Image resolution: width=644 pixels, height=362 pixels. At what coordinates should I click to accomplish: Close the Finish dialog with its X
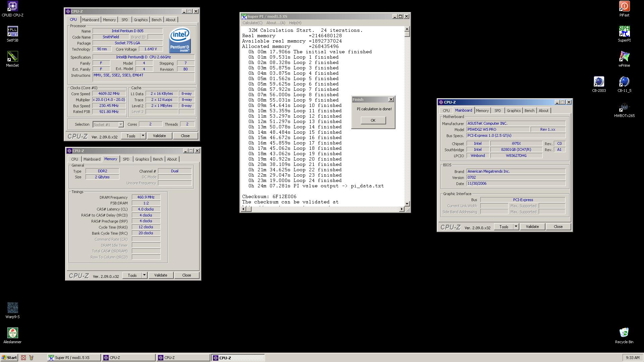pyautogui.click(x=391, y=100)
